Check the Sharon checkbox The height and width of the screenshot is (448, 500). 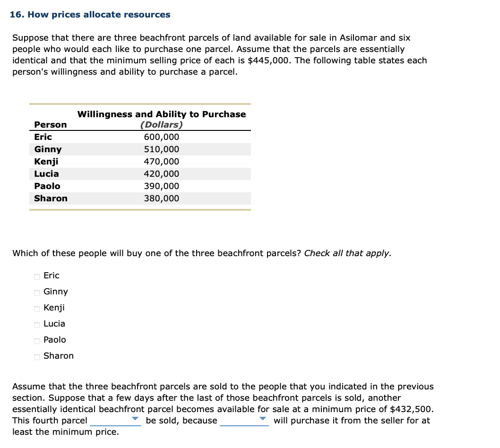(x=36, y=356)
